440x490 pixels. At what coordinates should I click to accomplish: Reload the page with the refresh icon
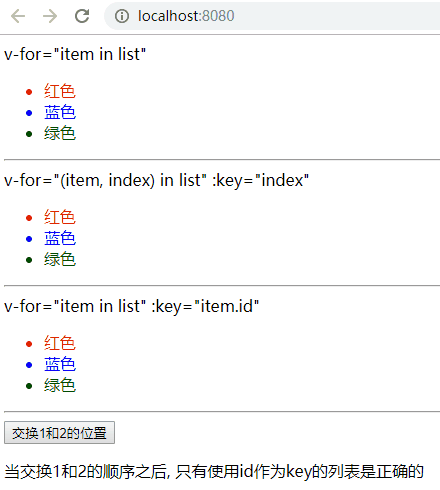[82, 16]
